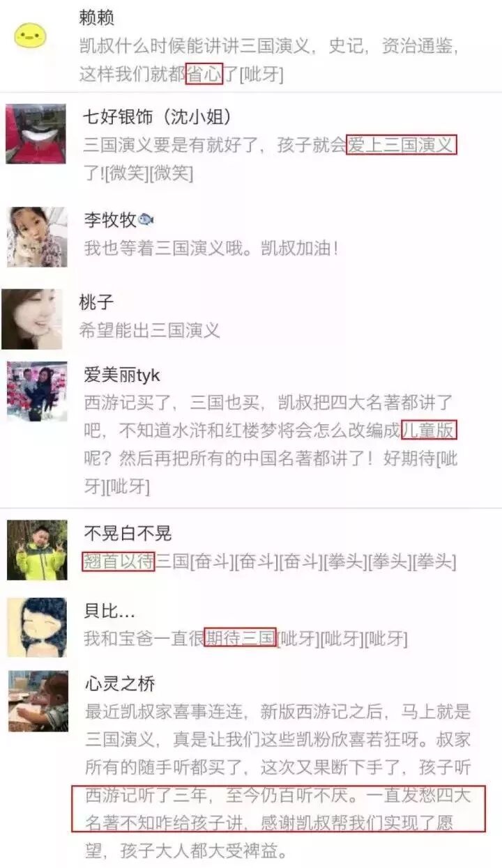Click the username 七好银饰（沈小姐）
Screen dimensions: 502x868
click(157, 116)
